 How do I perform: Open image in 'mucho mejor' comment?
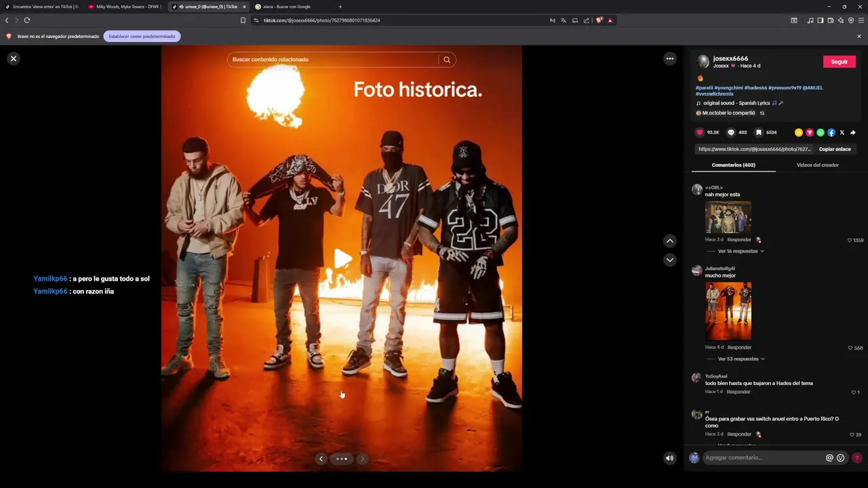pyautogui.click(x=728, y=311)
